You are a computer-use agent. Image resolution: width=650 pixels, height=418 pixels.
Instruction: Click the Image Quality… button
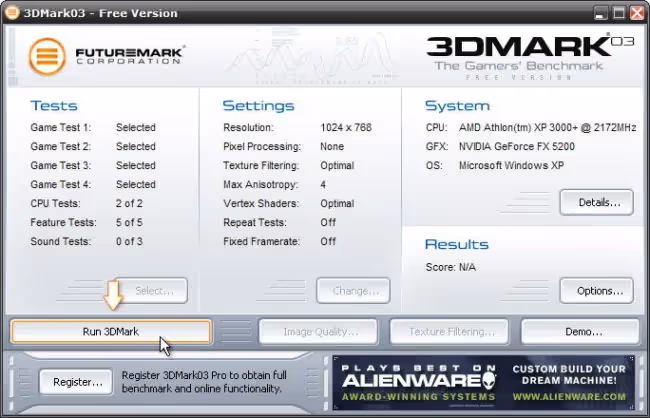point(318,332)
